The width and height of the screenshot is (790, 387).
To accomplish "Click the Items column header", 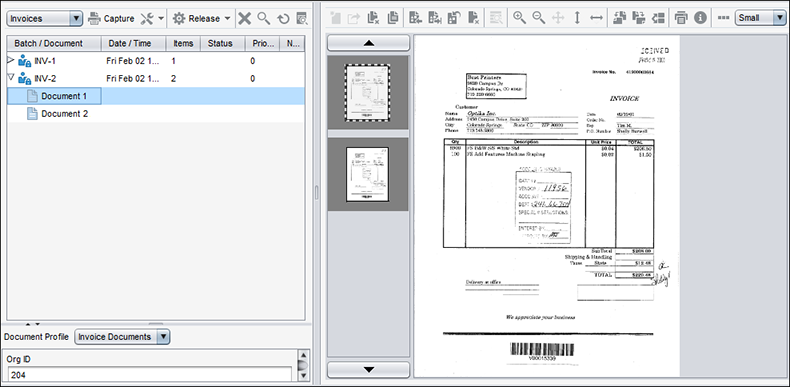I will click(x=183, y=43).
